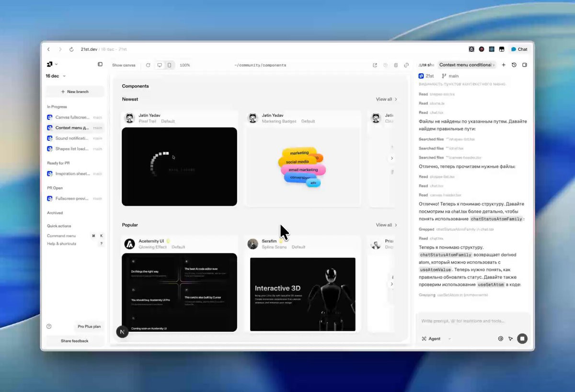Click the Aceternity UI avatar logo

pyautogui.click(x=129, y=244)
